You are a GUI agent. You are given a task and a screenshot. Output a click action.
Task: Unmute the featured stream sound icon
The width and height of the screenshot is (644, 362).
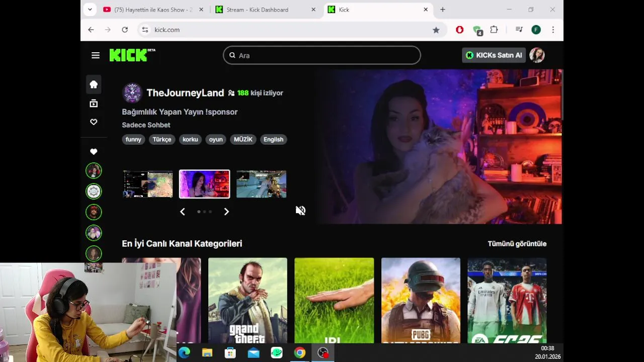click(300, 211)
